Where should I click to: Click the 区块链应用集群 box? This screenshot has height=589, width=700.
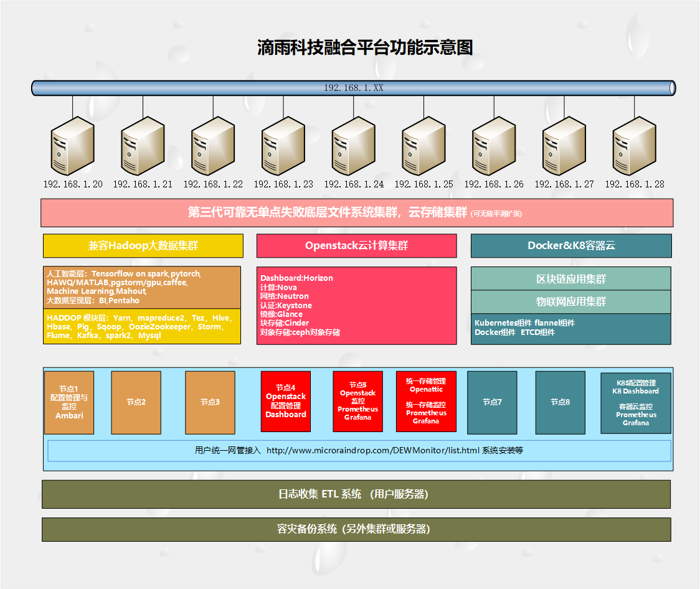pyautogui.click(x=571, y=279)
